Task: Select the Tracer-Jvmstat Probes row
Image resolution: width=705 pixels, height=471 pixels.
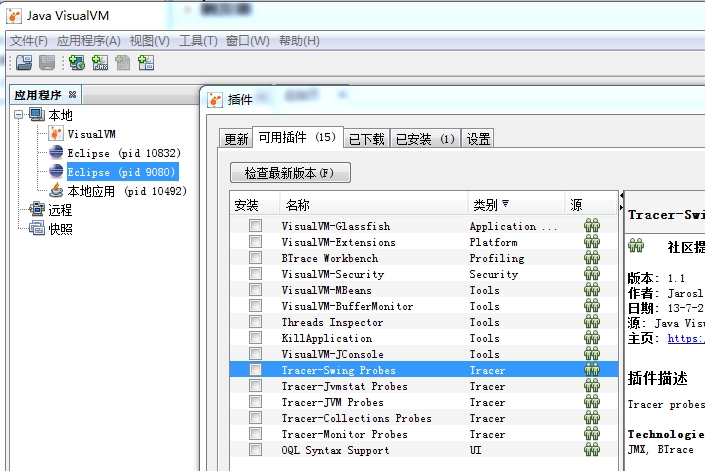Action: [x=424, y=386]
